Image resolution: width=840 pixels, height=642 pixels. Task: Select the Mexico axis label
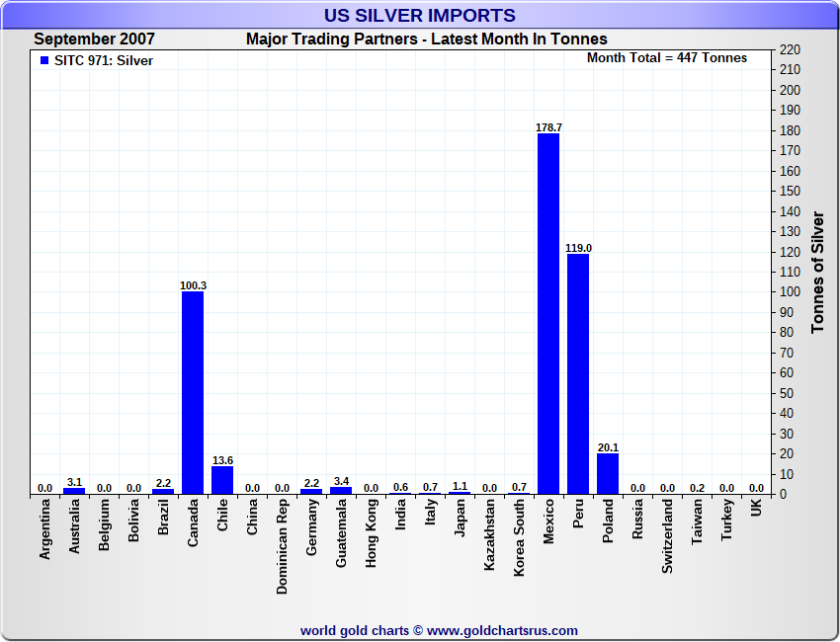coord(548,522)
